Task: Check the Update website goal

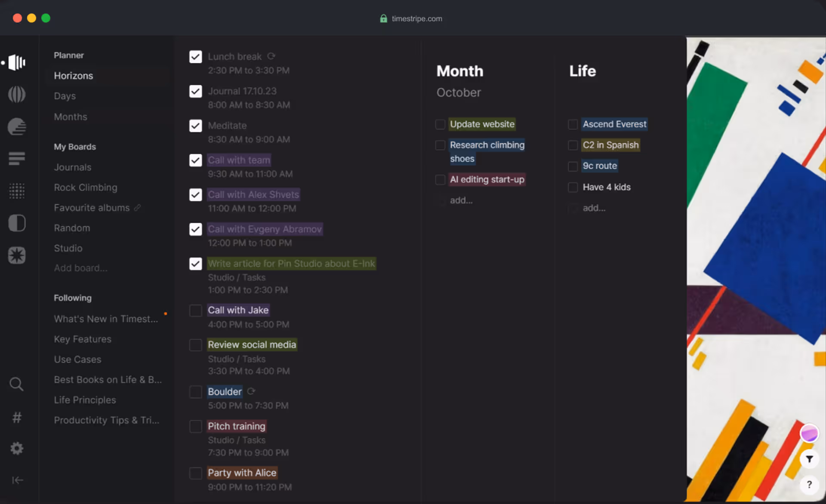Action: click(x=440, y=124)
